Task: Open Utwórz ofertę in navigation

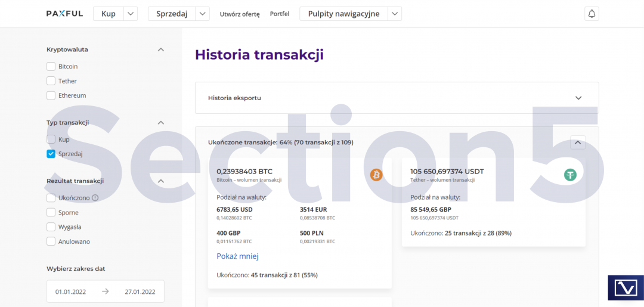Action: click(240, 14)
